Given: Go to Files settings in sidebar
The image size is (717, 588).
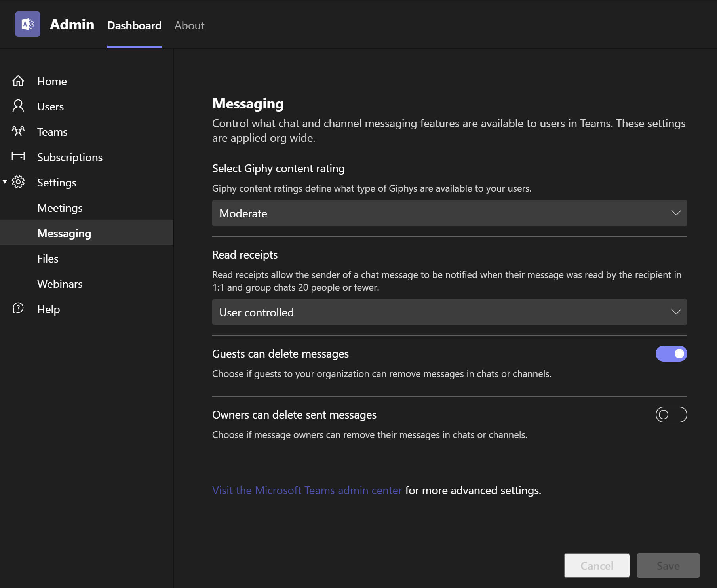Looking at the screenshot, I should 48,259.
